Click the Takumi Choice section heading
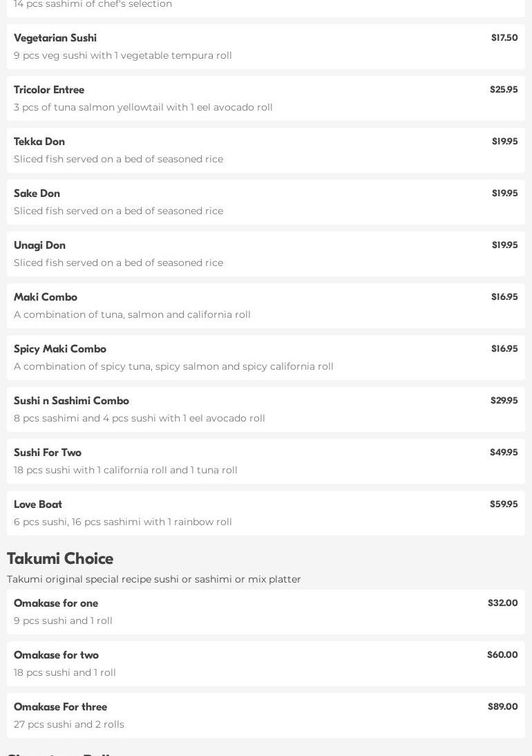 pos(60,558)
